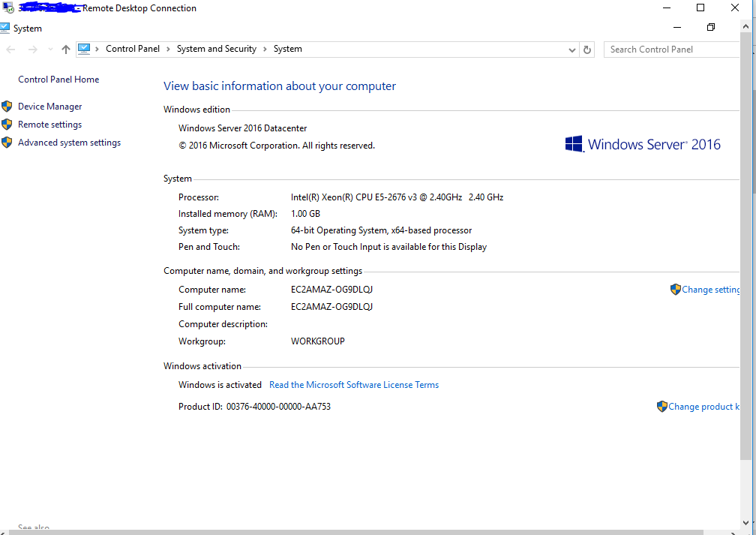Click the Up arrow navigation button

66,50
